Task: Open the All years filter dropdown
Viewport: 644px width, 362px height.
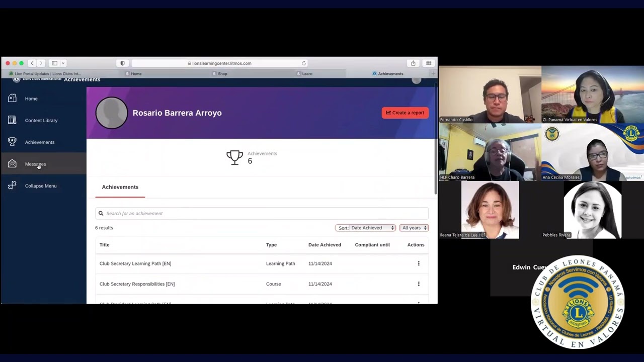Action: coord(414,228)
